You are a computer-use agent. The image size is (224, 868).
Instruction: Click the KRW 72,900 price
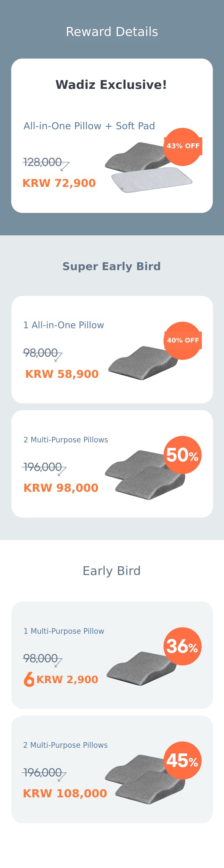tap(59, 183)
